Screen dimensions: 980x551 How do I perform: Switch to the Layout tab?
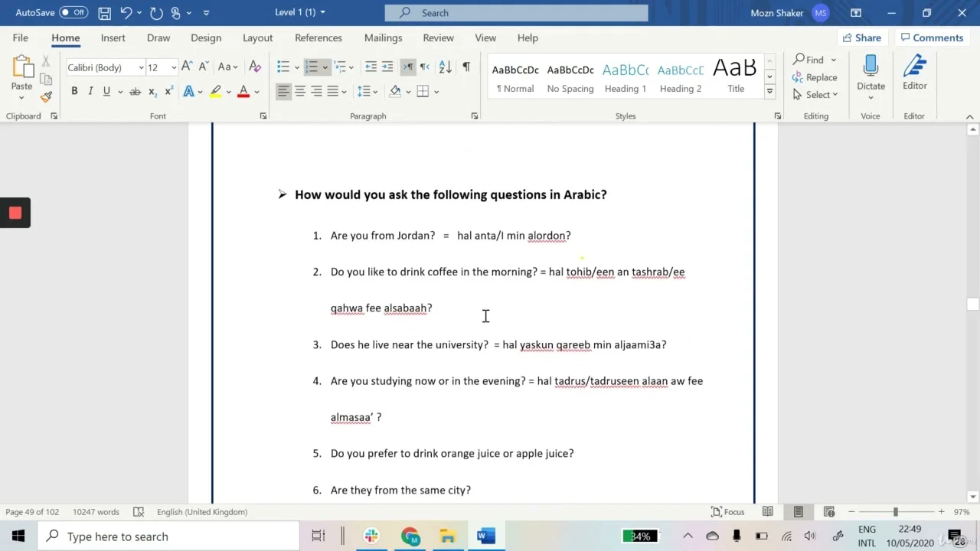pyautogui.click(x=257, y=37)
